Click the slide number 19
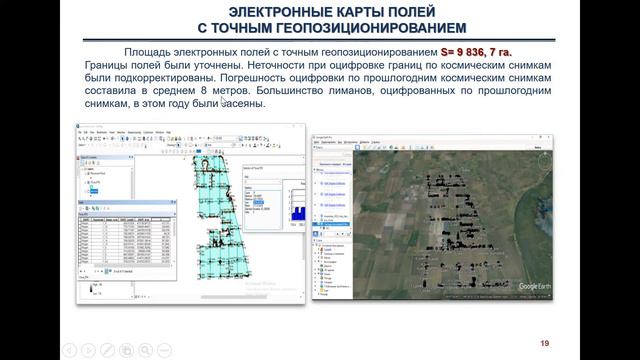Screen dimensions: 640x360 click(x=544, y=343)
